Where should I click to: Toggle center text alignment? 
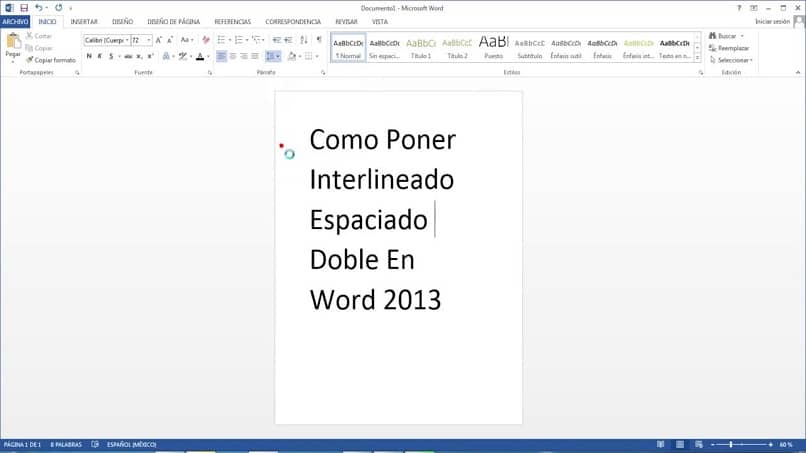233,56
